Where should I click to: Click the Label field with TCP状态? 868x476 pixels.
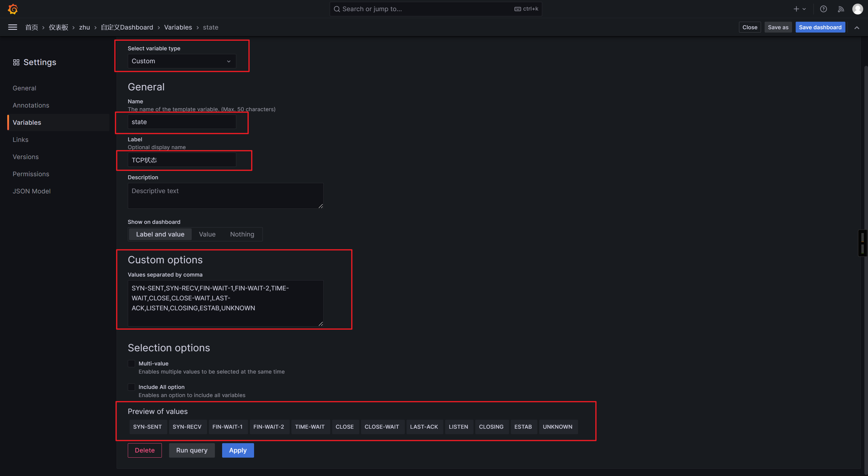coord(182,160)
